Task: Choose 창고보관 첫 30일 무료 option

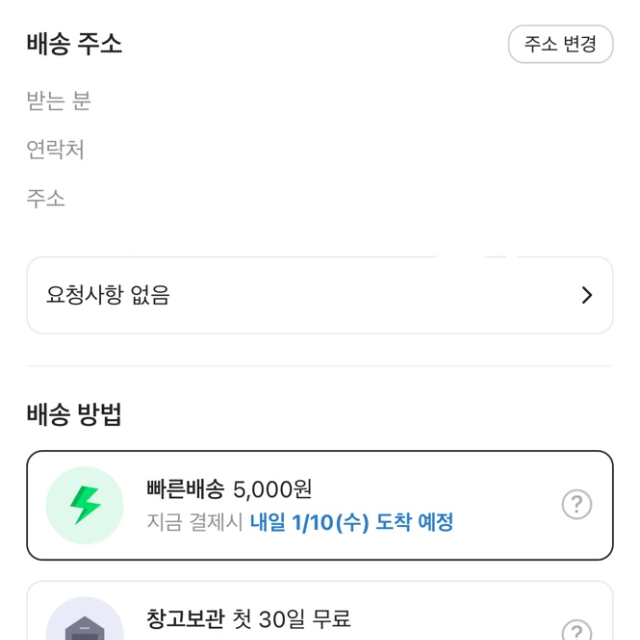Action: 320,611
